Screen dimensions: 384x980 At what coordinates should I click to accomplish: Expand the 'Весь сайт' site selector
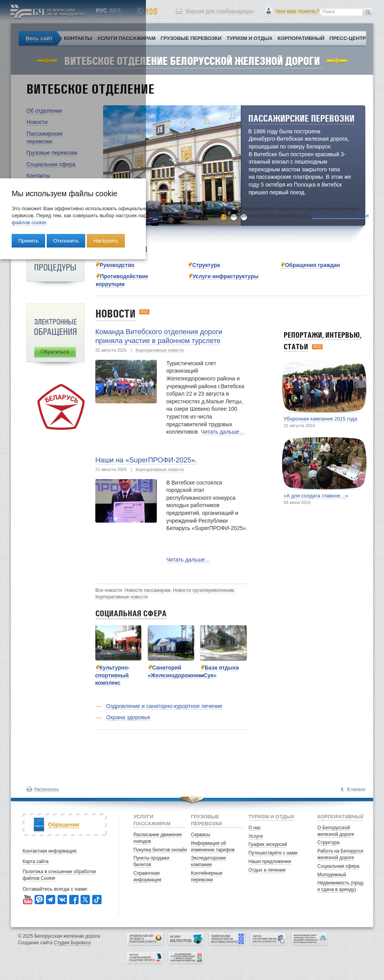(39, 38)
